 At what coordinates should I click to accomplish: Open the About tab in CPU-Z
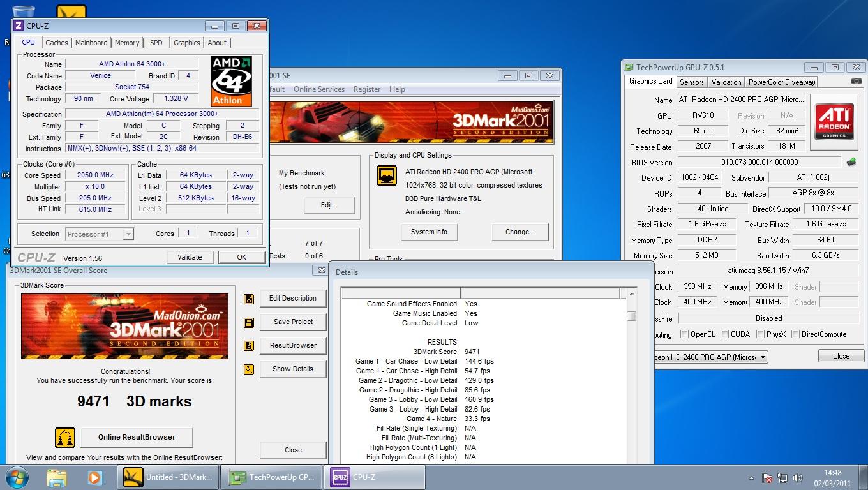coord(217,43)
